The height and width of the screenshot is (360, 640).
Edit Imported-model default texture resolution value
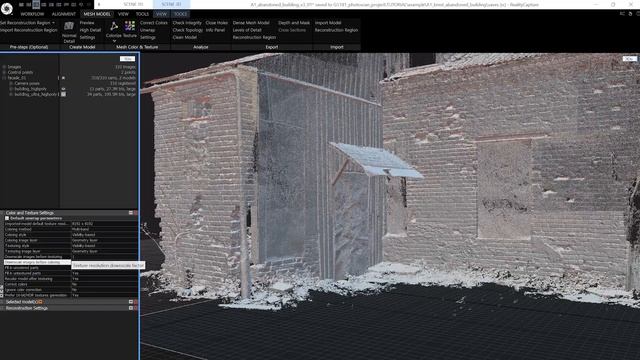click(104, 224)
